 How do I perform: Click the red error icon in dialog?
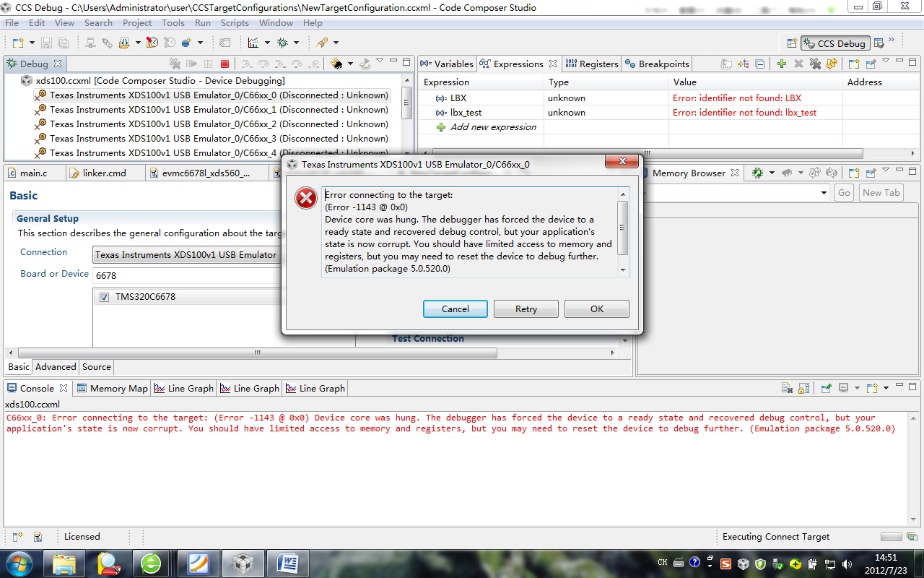click(x=306, y=198)
